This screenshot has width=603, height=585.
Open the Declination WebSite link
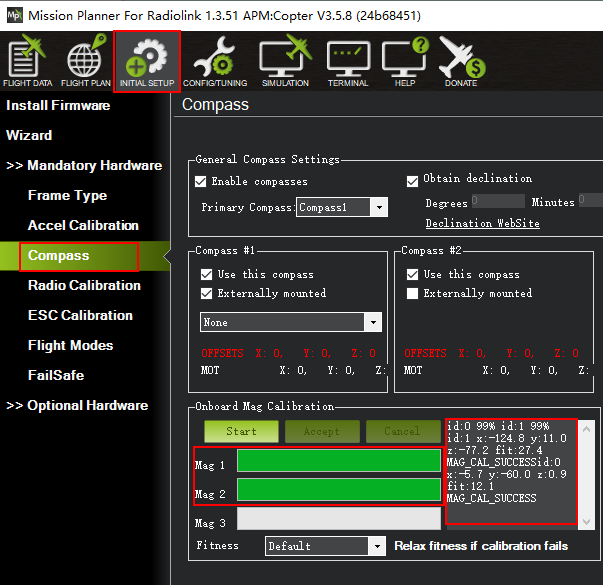tap(482, 223)
